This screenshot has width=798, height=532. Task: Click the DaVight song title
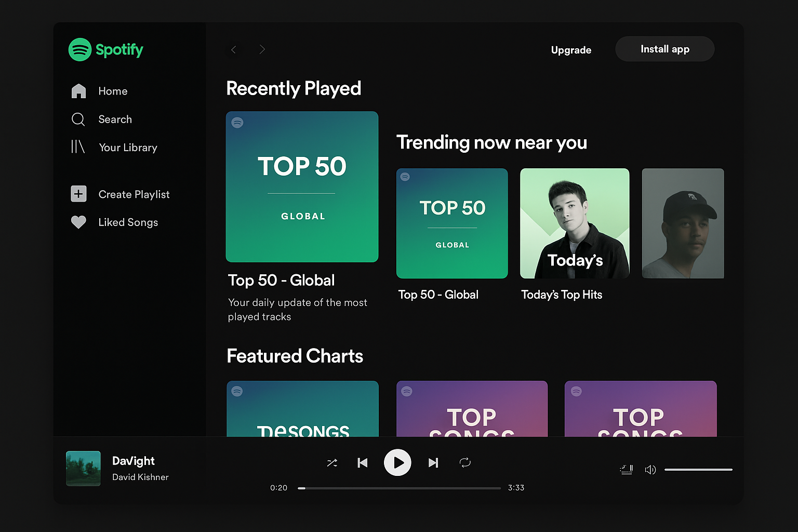click(x=134, y=461)
